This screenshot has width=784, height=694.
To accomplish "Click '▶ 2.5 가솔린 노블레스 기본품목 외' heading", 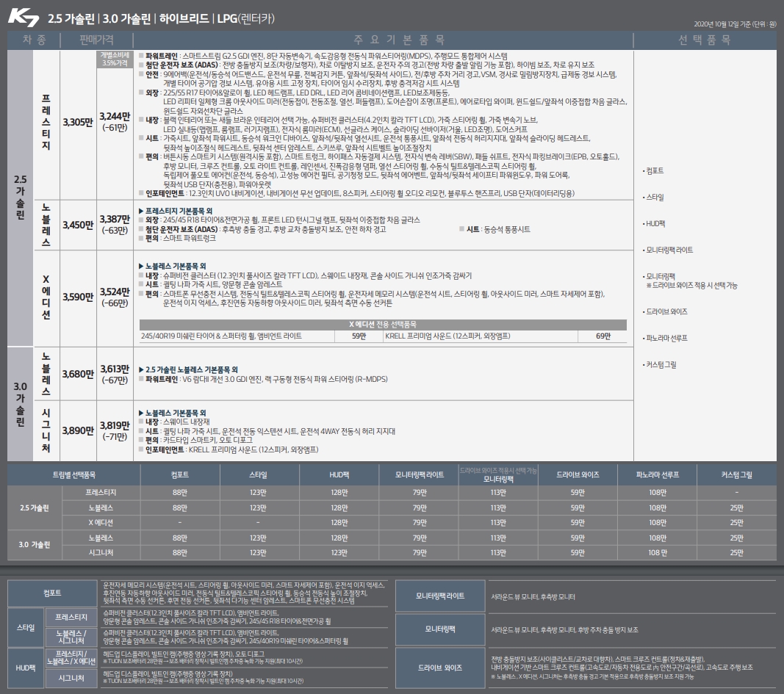I will (x=189, y=369).
